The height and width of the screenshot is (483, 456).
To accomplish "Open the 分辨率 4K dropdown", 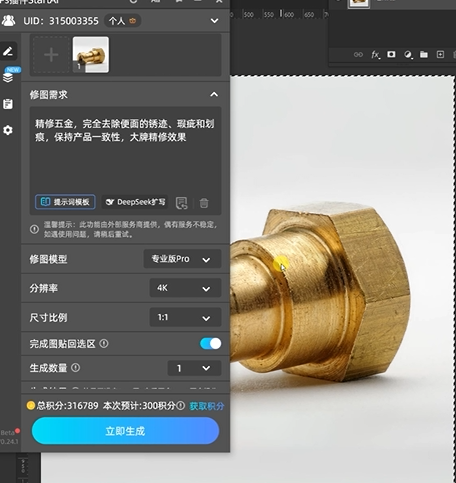I will 185,288.
